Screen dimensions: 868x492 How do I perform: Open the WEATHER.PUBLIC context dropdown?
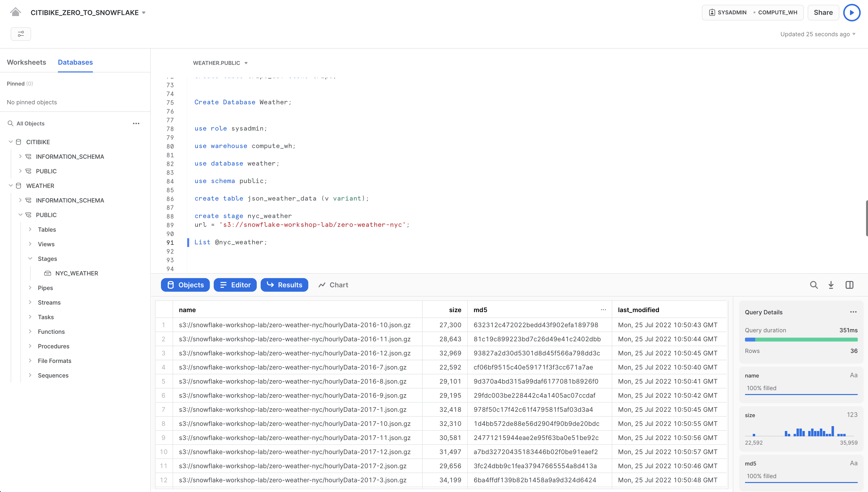pyautogui.click(x=220, y=63)
